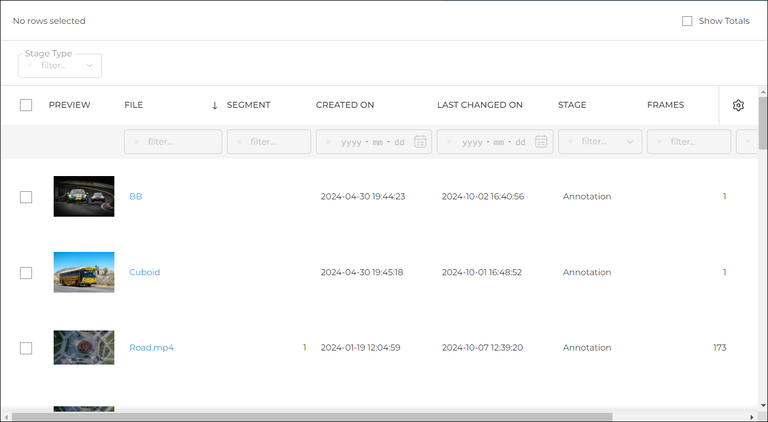Click the changed date 2024-10-07 12:39:20
Viewport: 768px width, 422px height.
coord(482,348)
